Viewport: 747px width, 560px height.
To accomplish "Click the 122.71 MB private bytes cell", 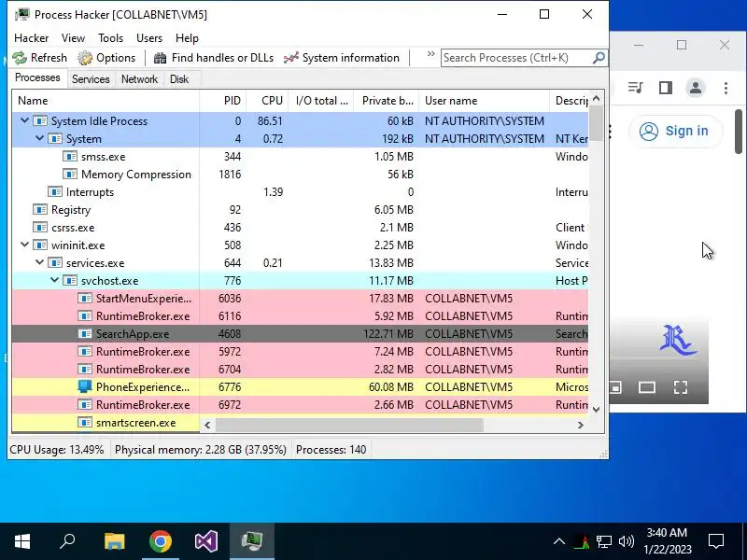I will click(x=388, y=334).
